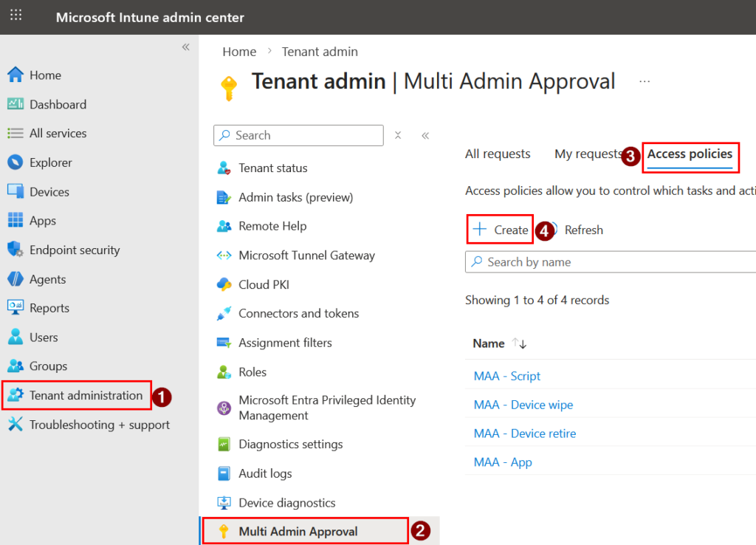Open the app launcher waffle menu
This screenshot has width=756, height=545.
[x=16, y=15]
